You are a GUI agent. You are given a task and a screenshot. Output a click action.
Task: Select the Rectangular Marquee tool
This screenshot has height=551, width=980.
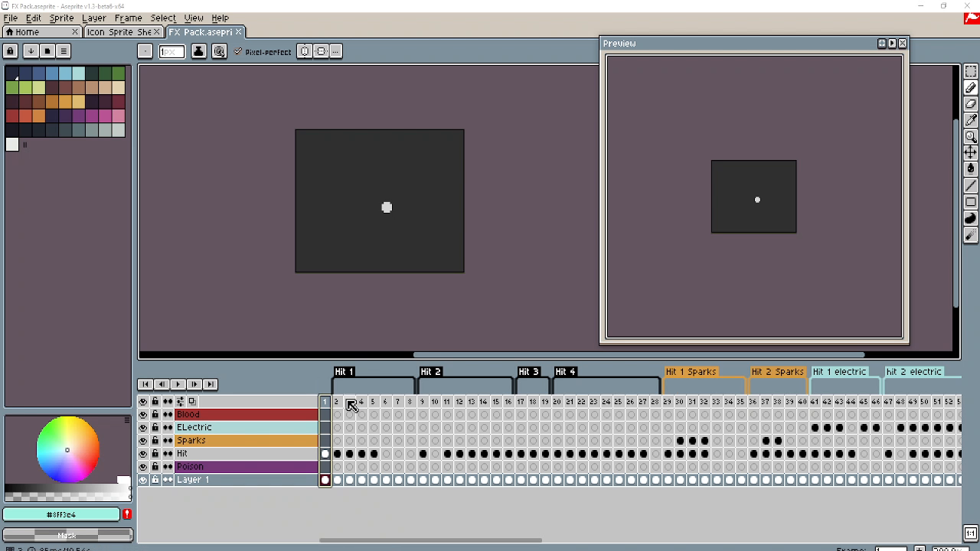(970, 71)
